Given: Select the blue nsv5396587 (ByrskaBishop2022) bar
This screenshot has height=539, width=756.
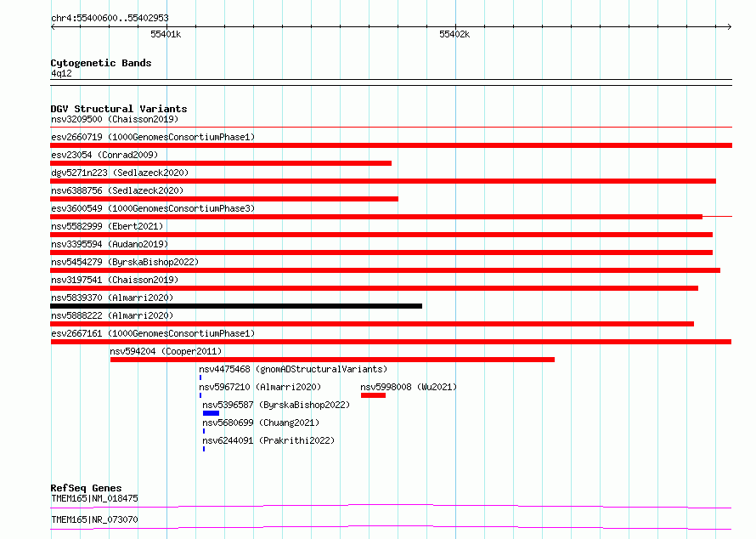Looking at the screenshot, I should click(x=212, y=413).
